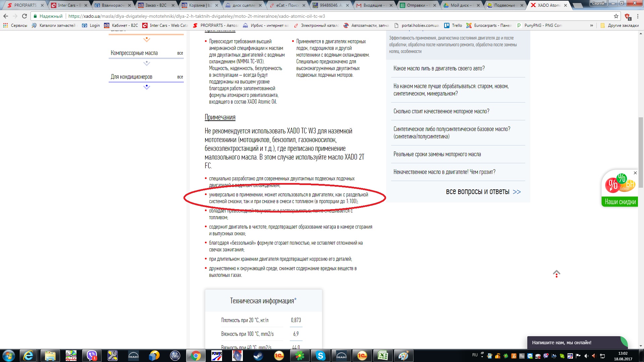The height and width of the screenshot is (362, 644).
Task: Switch to the Inter Cars browser tab
Action: click(x=67, y=5)
